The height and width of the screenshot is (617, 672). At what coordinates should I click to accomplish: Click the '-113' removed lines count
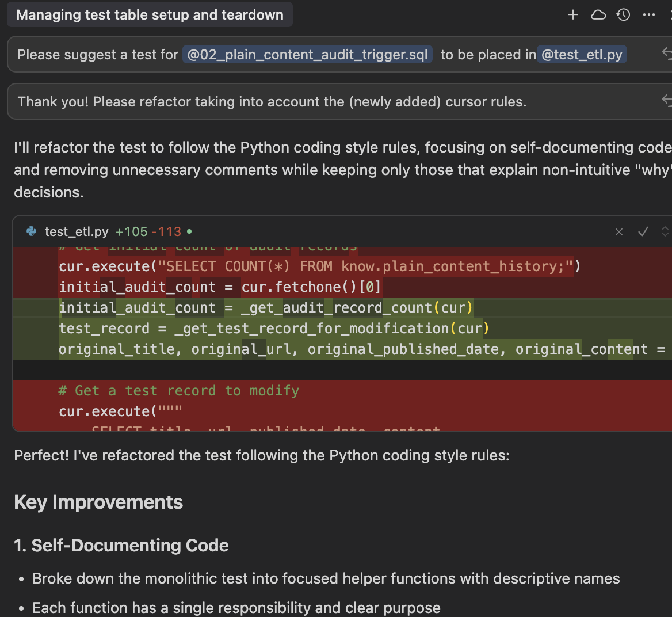coord(166,232)
